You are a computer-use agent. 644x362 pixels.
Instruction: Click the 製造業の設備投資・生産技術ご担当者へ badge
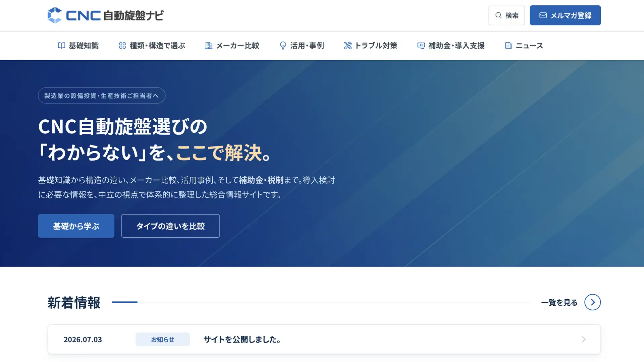[x=102, y=96]
